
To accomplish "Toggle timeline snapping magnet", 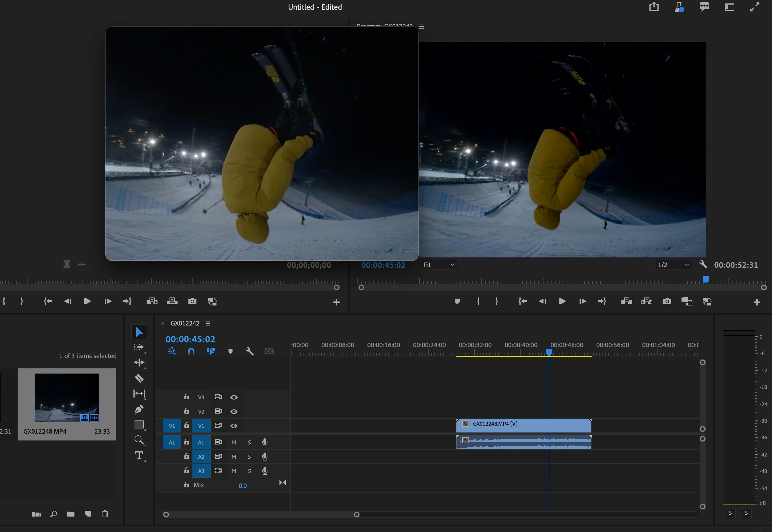I will (x=191, y=351).
